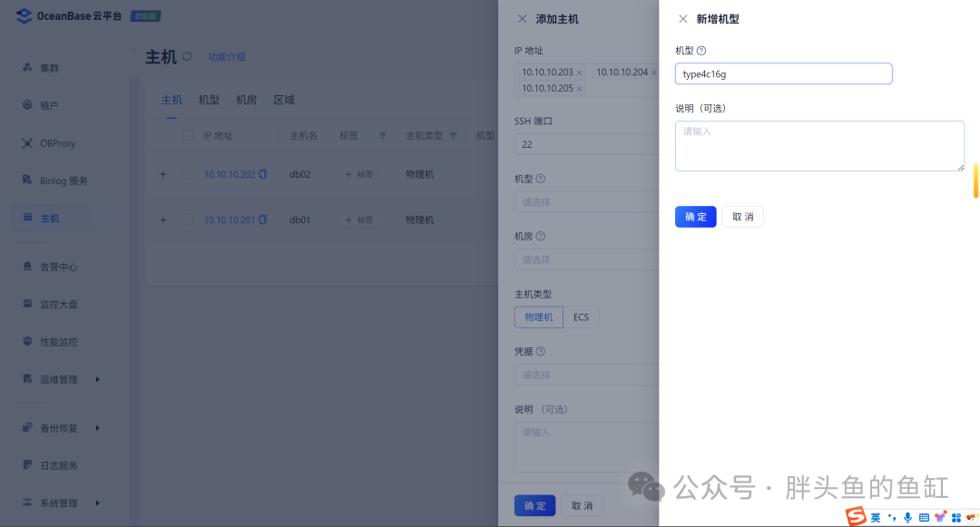
Task: Select the 主机 sidebar icon
Action: (27, 218)
